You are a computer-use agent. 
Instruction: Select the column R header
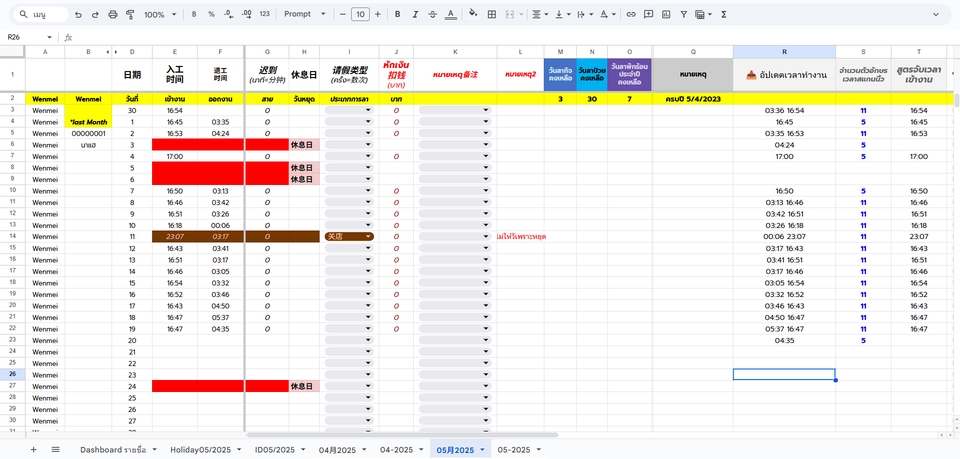[784, 52]
